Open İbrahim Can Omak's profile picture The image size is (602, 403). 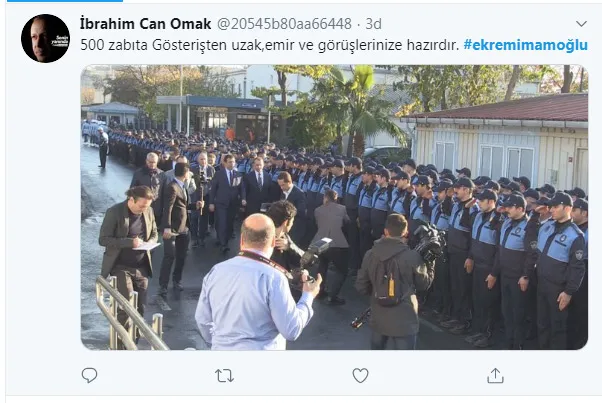[x=45, y=38]
